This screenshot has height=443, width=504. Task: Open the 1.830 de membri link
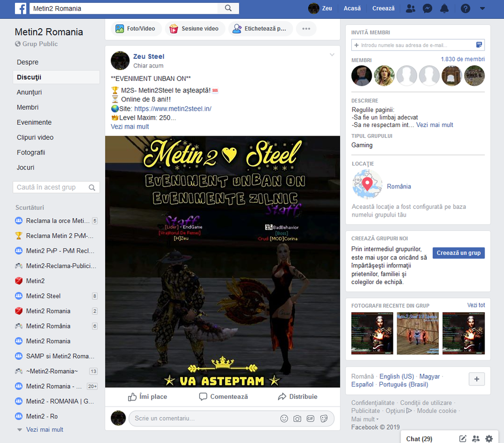click(x=463, y=59)
